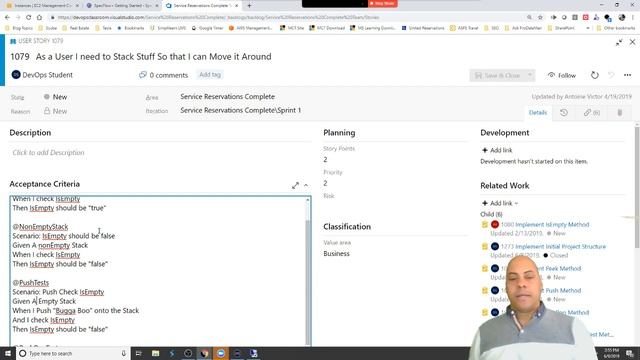Change the Iteration path Sprint 1
Viewport: 640px width, 360px height.
click(240, 110)
